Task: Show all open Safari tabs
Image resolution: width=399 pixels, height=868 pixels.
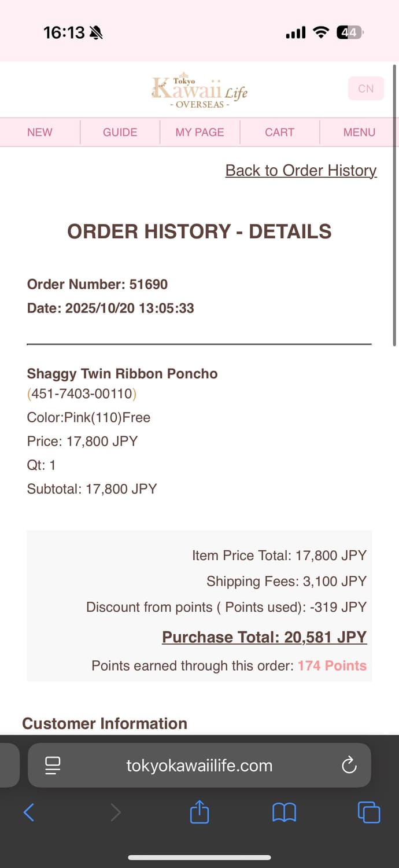Action: pos(369,812)
